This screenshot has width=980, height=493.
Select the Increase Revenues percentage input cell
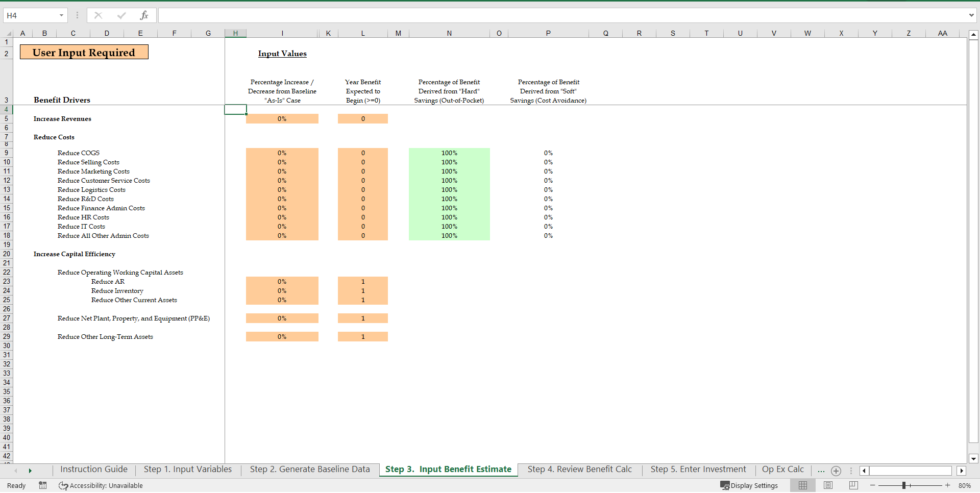[282, 118]
